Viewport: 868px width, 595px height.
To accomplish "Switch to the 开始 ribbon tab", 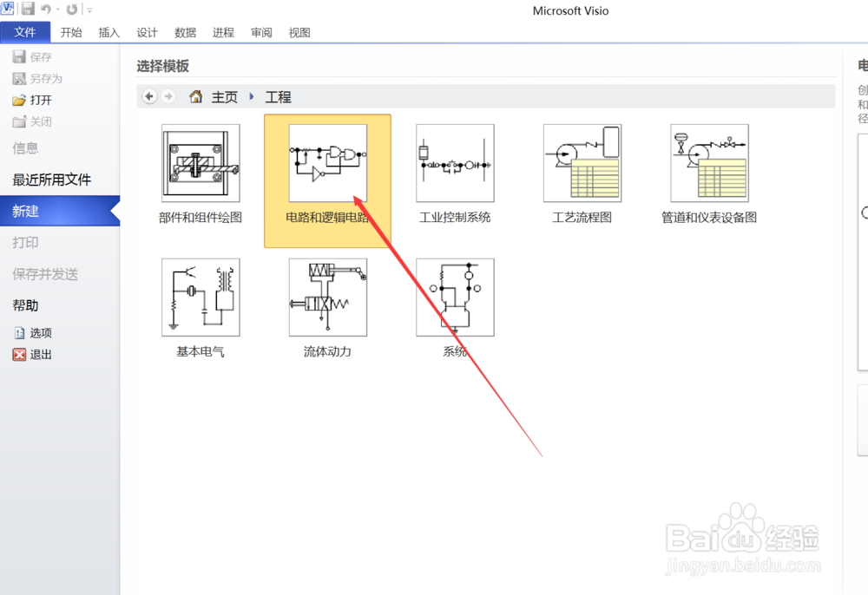I will click(71, 33).
